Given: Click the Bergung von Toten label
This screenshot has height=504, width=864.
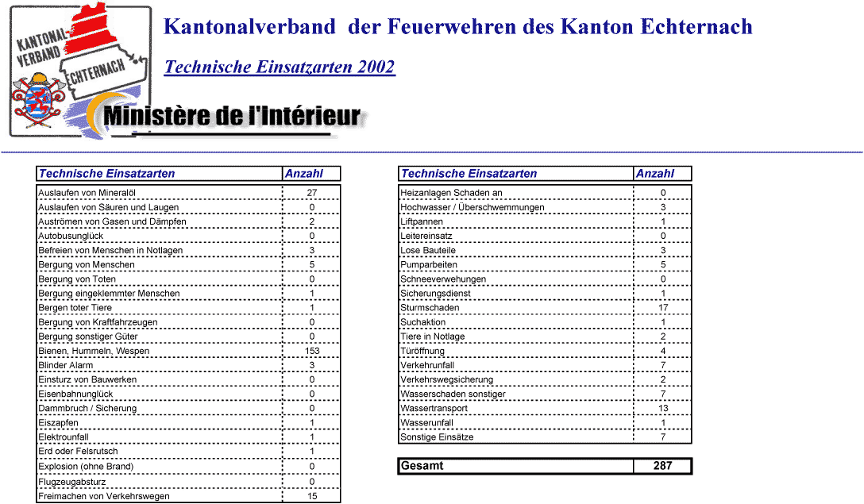Looking at the screenshot, I should point(77,279).
